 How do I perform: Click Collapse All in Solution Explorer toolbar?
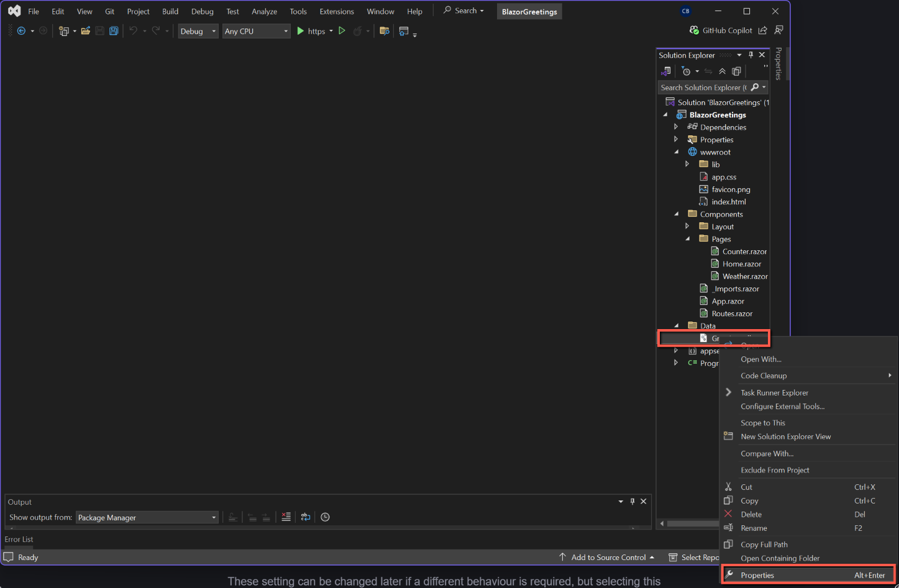[722, 71]
